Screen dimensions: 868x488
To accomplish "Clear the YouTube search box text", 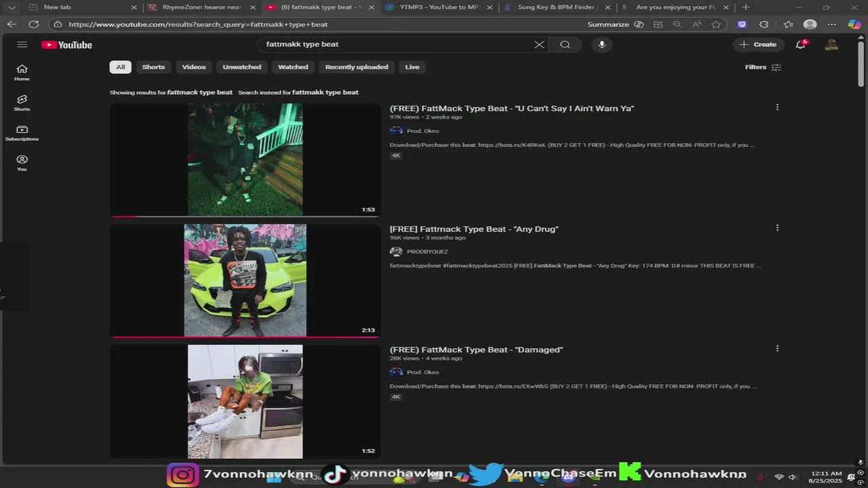I will 539,45.
